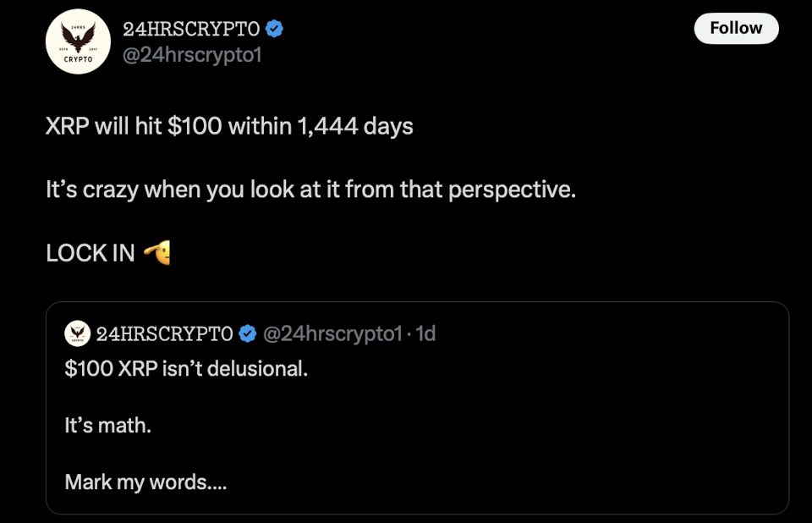The height and width of the screenshot is (523, 812).
Task: Click the 24HRCRYPTO circular profile avatar
Action: pyautogui.click(x=77, y=40)
